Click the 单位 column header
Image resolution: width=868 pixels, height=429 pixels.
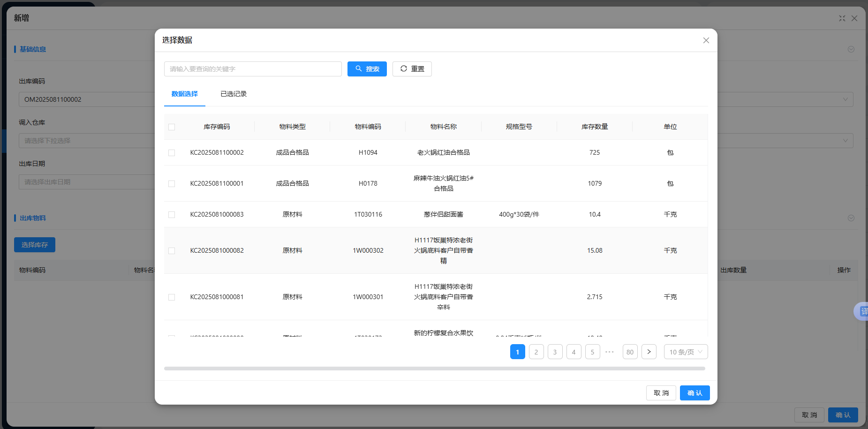[670, 127]
